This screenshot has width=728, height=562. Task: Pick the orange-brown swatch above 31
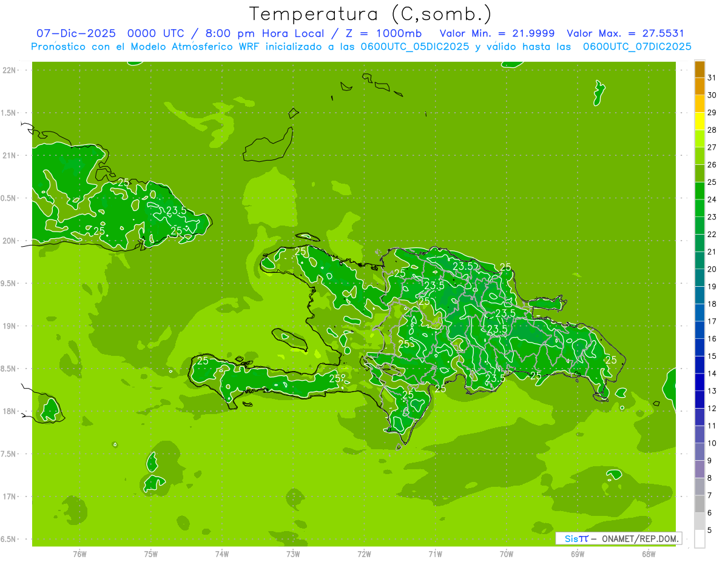point(700,69)
